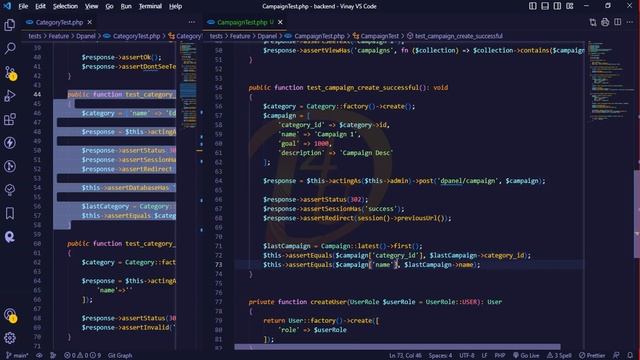Open Customize Layout icon in title bar
The height and width of the screenshot is (360, 640).
click(570, 6)
